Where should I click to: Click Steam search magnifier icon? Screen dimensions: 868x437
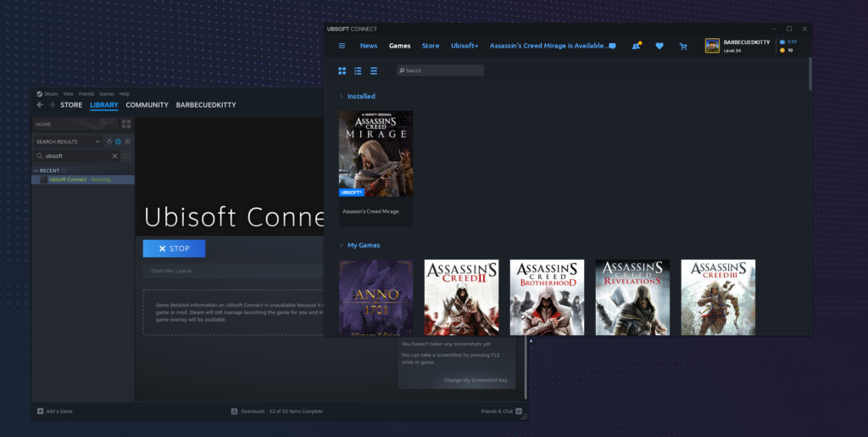click(40, 156)
